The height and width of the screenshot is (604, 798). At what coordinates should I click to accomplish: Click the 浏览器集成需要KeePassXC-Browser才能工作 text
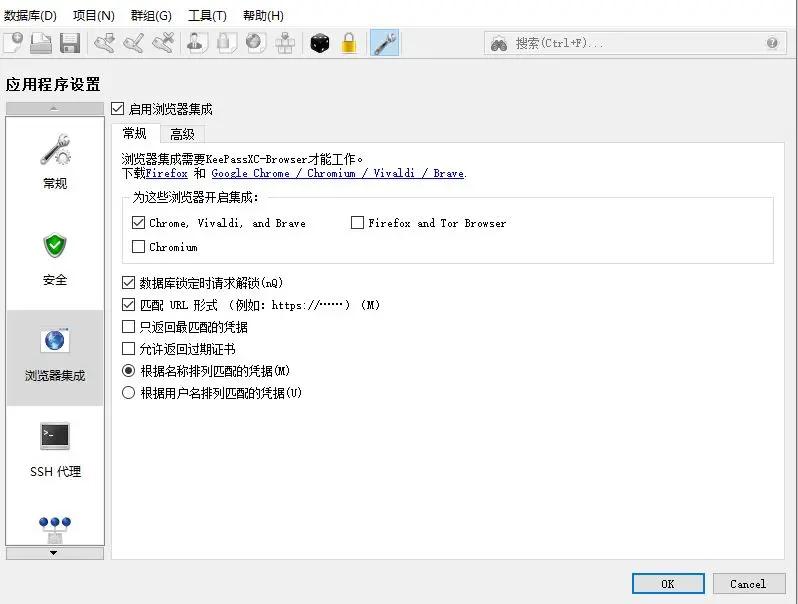pyautogui.click(x=242, y=159)
